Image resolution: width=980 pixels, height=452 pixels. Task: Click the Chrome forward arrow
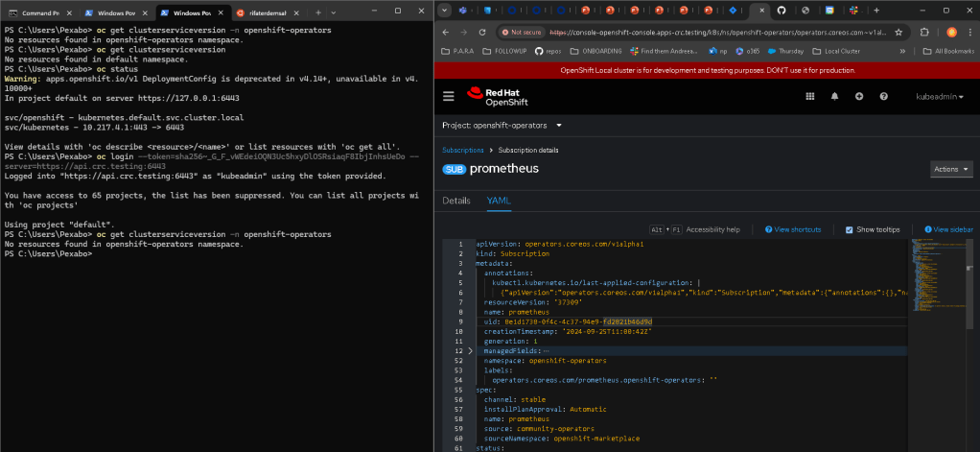(464, 32)
